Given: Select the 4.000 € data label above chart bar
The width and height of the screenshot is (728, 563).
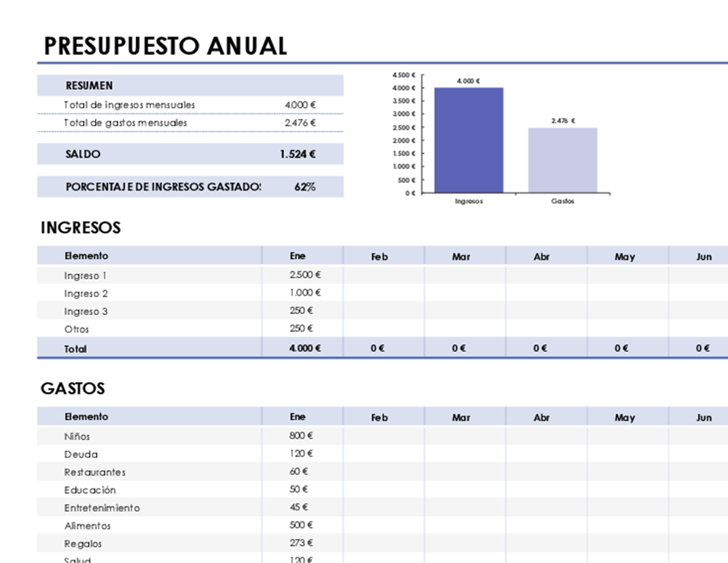Looking at the screenshot, I should click(x=468, y=81).
